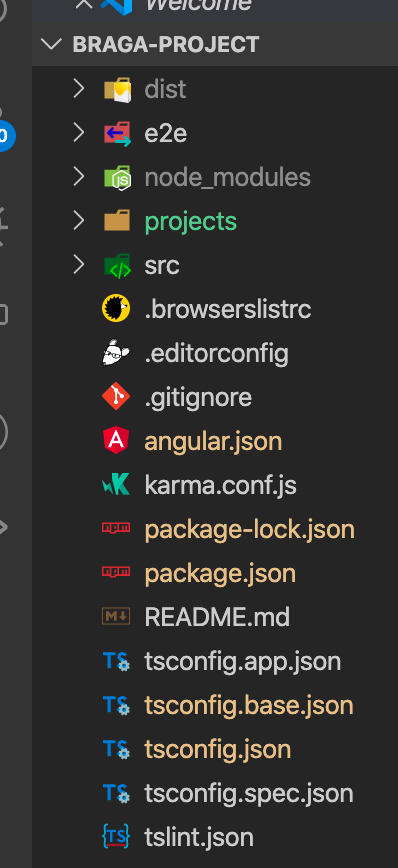
Task: Open tsconfig.base.json in the explorer
Action: pos(249,705)
